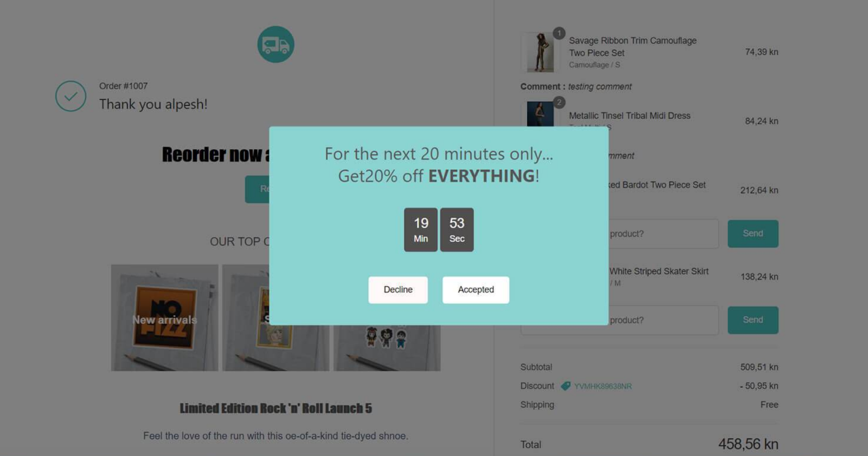Click the Savage Ribbon Camouflage set product image
The image size is (868, 456).
click(540, 52)
